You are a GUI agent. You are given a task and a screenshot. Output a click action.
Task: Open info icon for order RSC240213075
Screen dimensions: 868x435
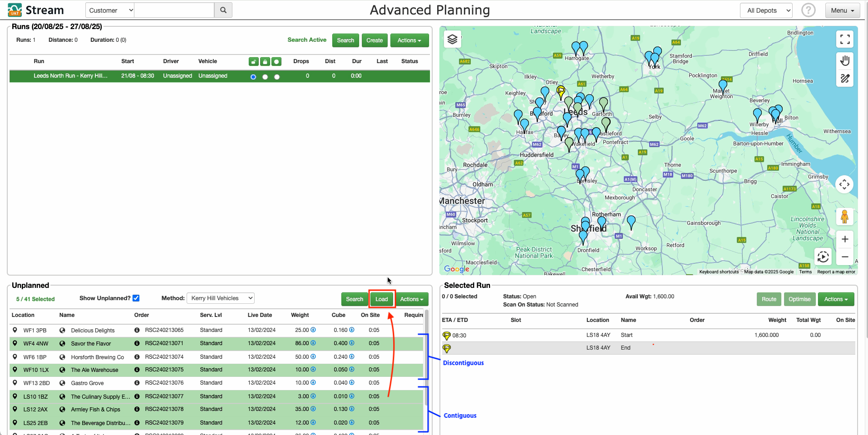click(137, 370)
